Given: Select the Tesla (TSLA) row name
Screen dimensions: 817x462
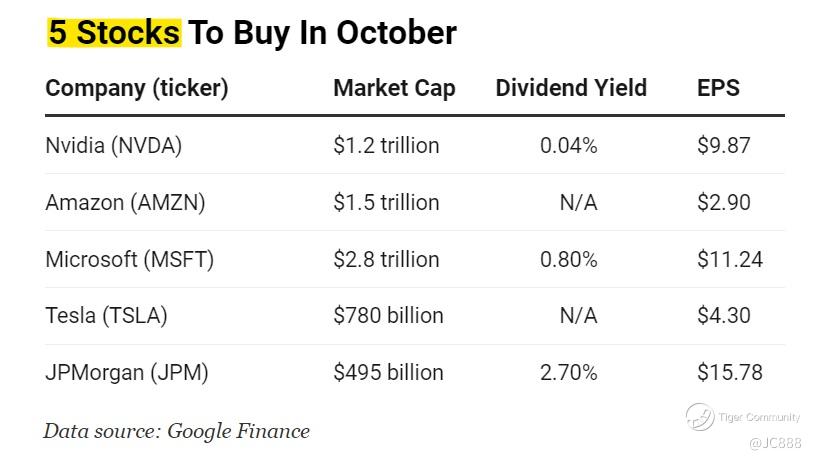Looking at the screenshot, I should (x=106, y=316).
